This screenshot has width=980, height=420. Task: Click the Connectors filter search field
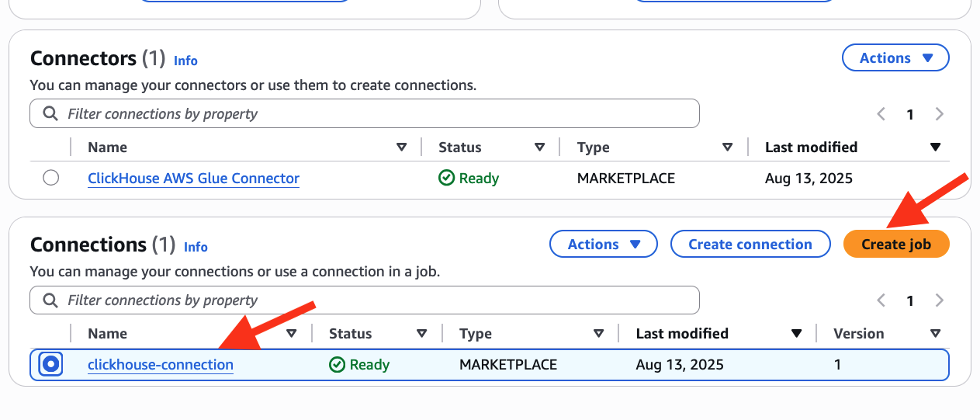[365, 114]
